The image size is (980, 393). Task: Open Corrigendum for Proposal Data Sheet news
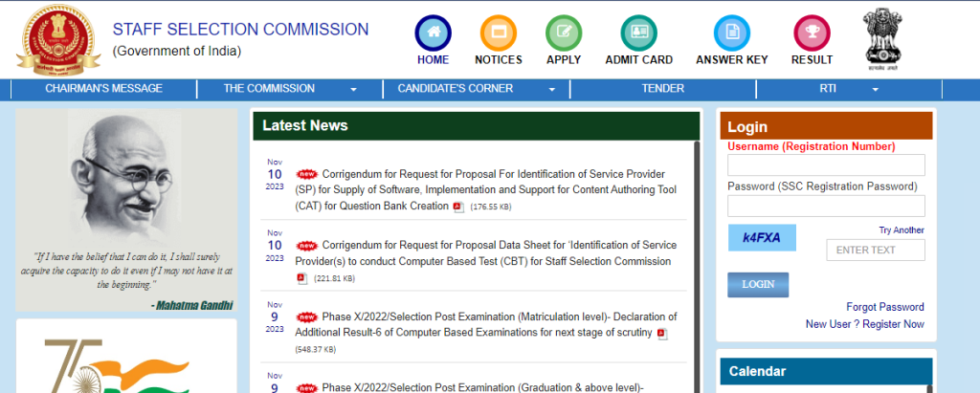point(485,253)
